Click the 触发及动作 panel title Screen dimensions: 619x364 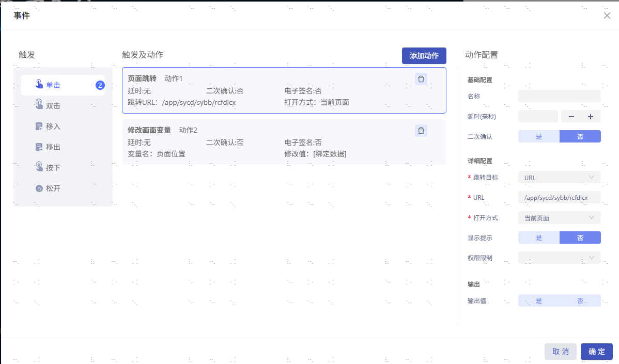click(143, 55)
